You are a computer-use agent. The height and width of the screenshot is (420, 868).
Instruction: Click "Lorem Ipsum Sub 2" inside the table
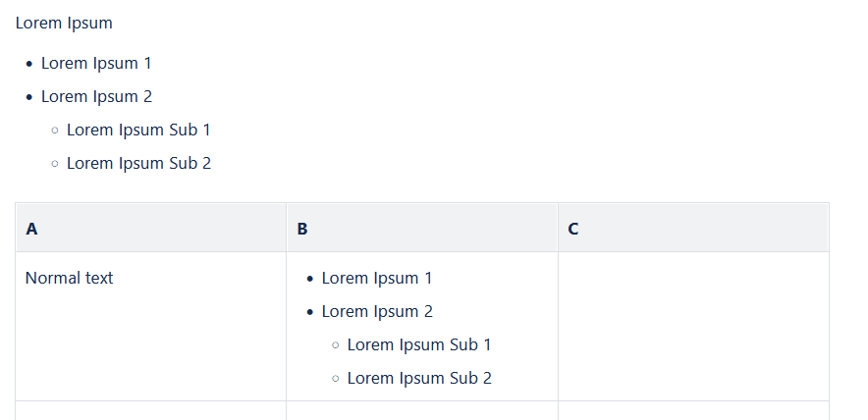coord(419,378)
